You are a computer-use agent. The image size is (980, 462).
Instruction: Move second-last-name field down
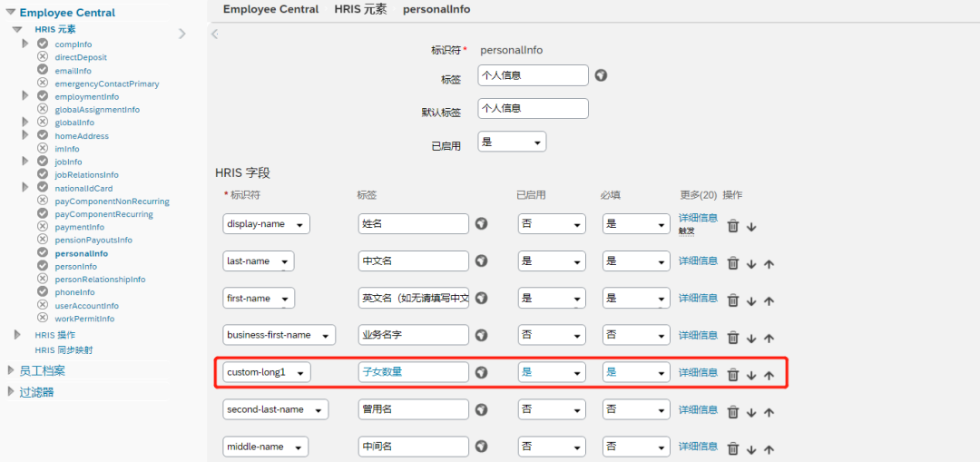(x=751, y=413)
